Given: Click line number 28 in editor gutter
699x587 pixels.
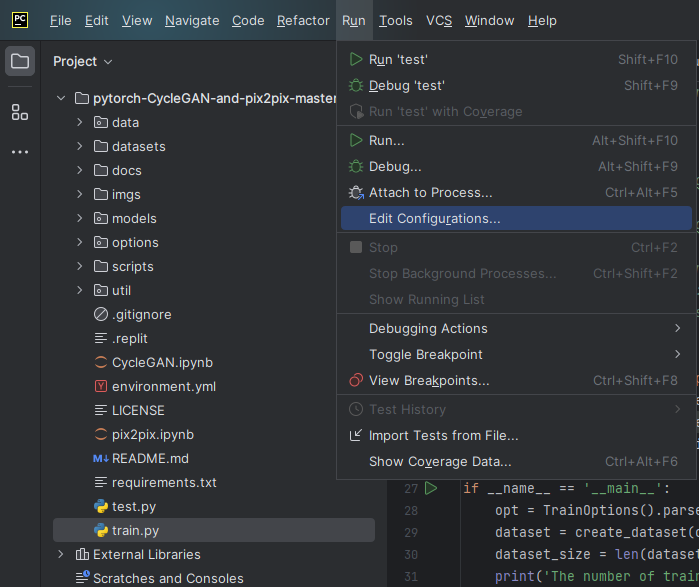Looking at the screenshot, I should (411, 511).
